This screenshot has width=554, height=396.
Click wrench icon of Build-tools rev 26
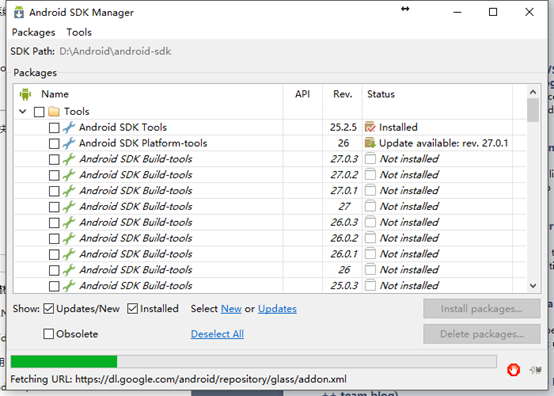[69, 270]
